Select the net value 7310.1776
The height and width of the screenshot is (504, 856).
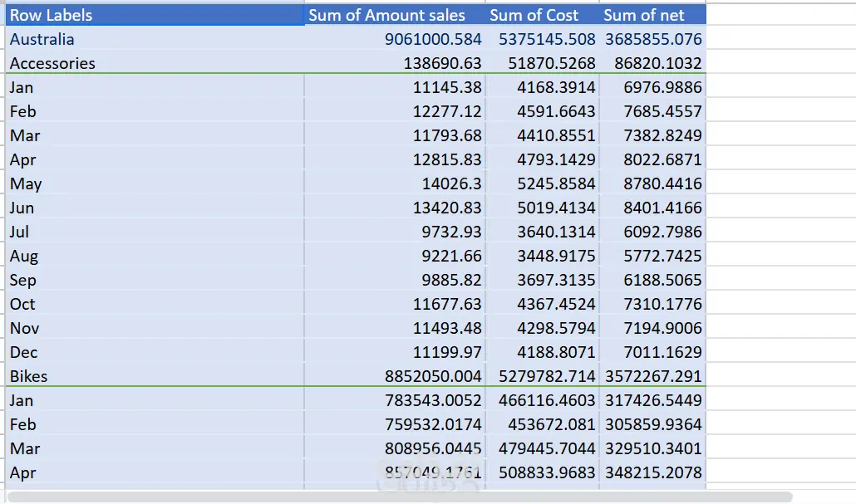pyautogui.click(x=662, y=304)
